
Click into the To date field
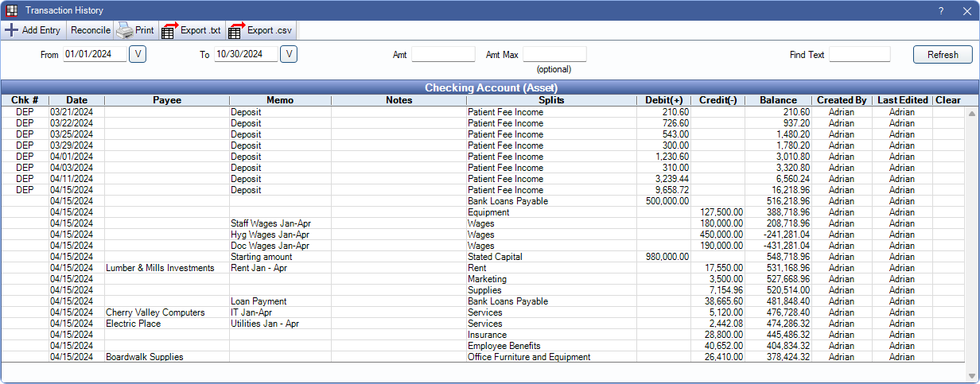click(x=245, y=54)
